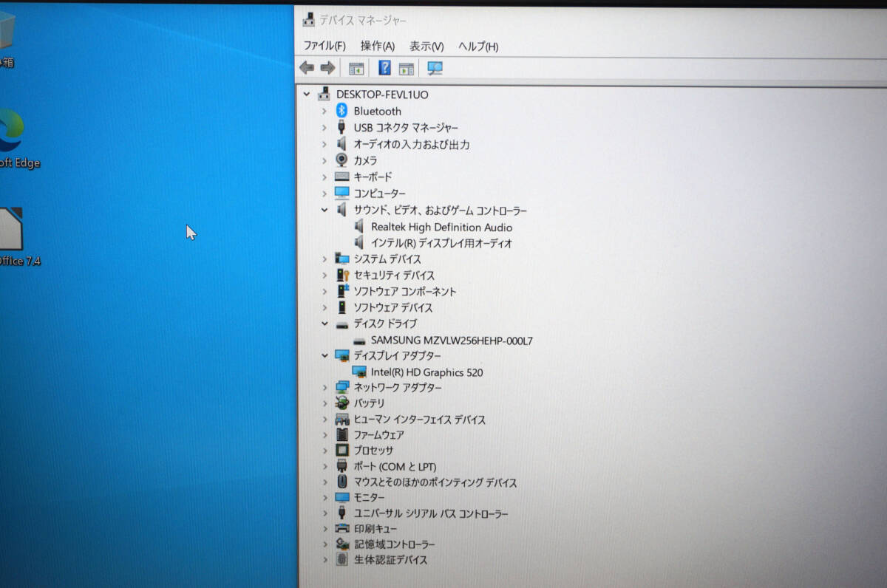Click the ネットワーク アダプター icon
The height and width of the screenshot is (588, 887).
[341, 387]
